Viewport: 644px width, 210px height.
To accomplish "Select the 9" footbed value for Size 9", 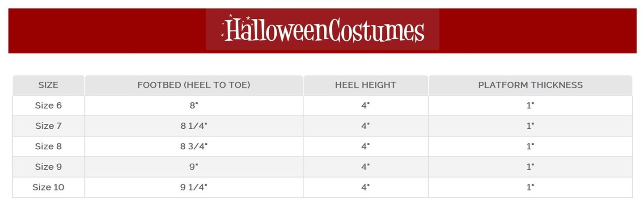I will tap(194, 167).
